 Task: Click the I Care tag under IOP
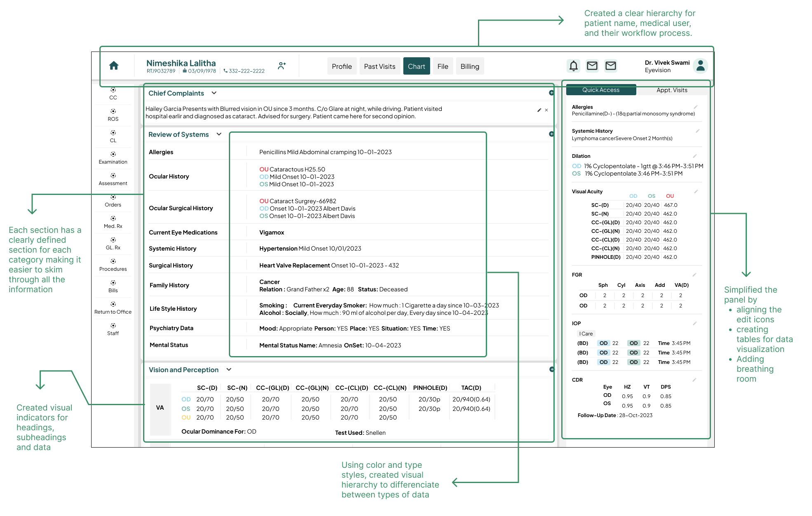[586, 334]
